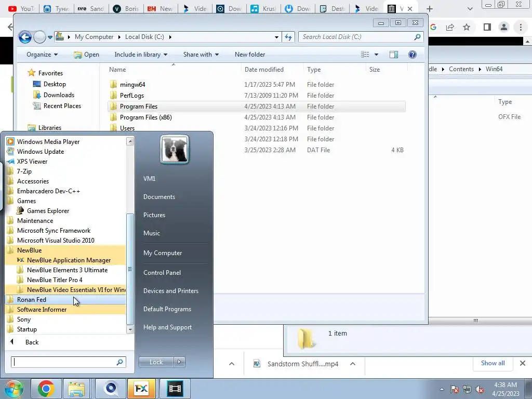Open Help and Support

[167, 327]
